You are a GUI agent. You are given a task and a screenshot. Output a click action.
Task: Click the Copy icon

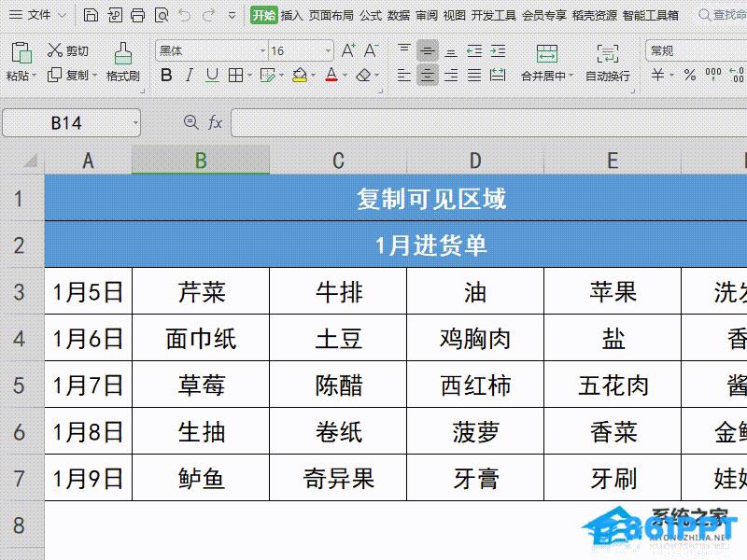point(55,75)
